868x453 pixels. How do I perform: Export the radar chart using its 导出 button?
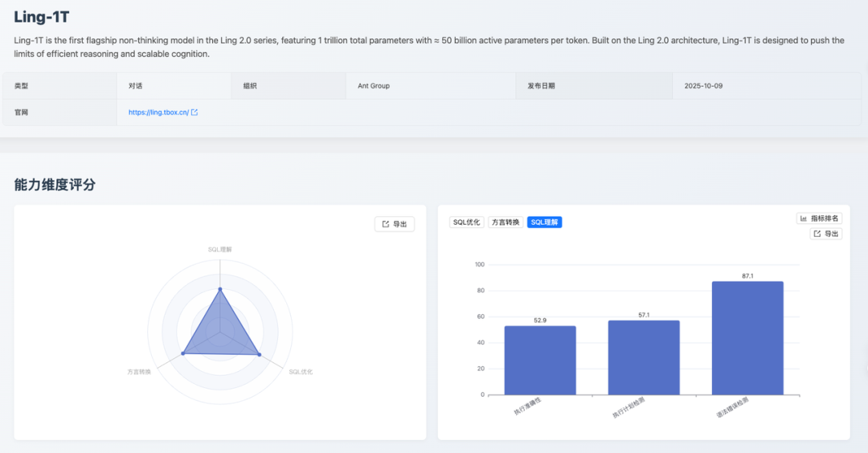point(395,224)
